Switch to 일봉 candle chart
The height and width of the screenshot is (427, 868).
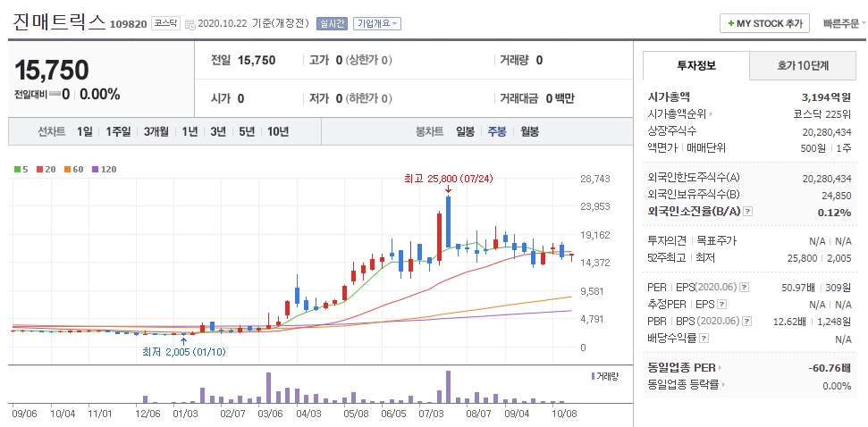point(465,131)
